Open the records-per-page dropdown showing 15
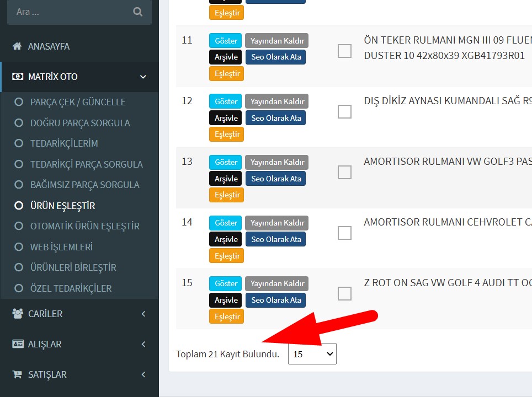This screenshot has width=532, height=397. pos(312,354)
